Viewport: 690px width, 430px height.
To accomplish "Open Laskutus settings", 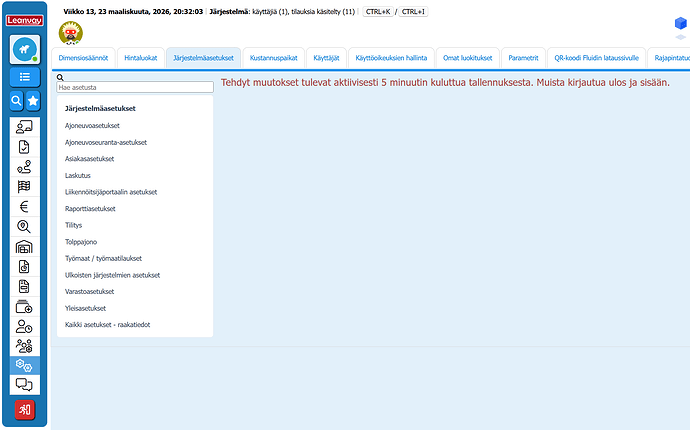I will 78,175.
